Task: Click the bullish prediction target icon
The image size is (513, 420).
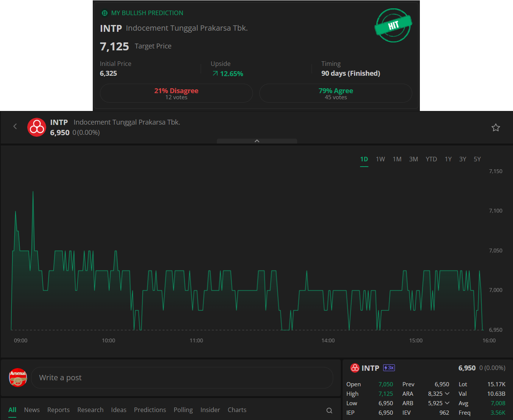Action: [104, 13]
